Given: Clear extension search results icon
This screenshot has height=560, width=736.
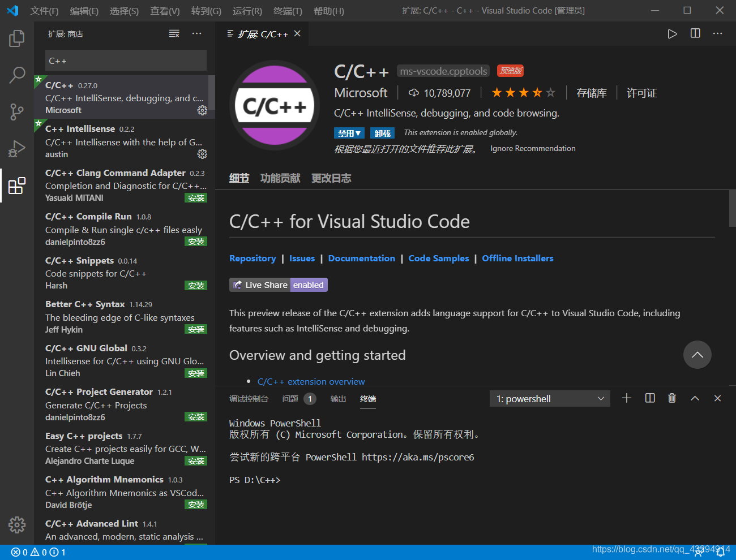Looking at the screenshot, I should (174, 34).
